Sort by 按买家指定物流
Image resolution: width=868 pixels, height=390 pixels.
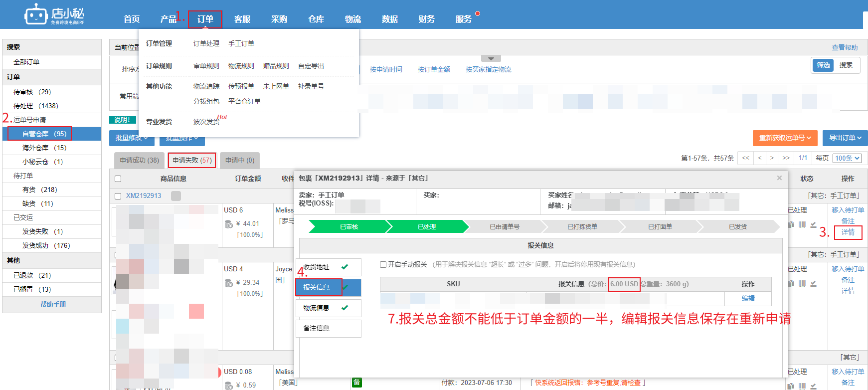coord(489,69)
